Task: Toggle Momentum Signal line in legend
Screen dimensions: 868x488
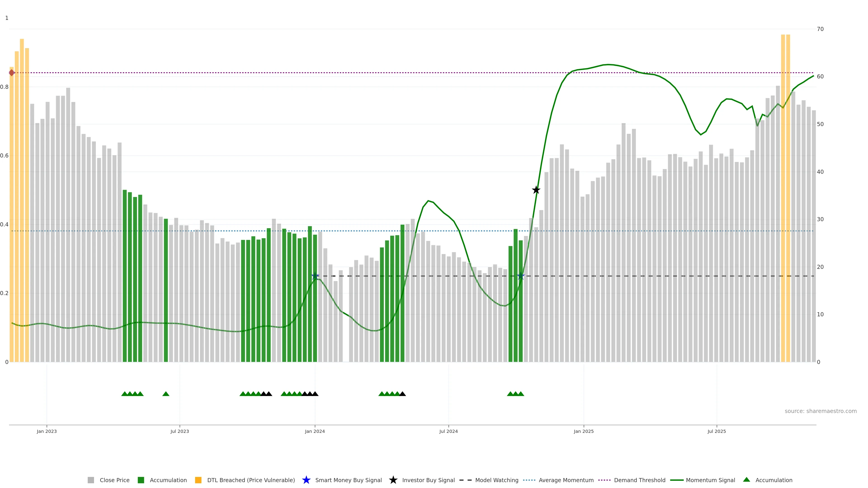Action: click(710, 480)
